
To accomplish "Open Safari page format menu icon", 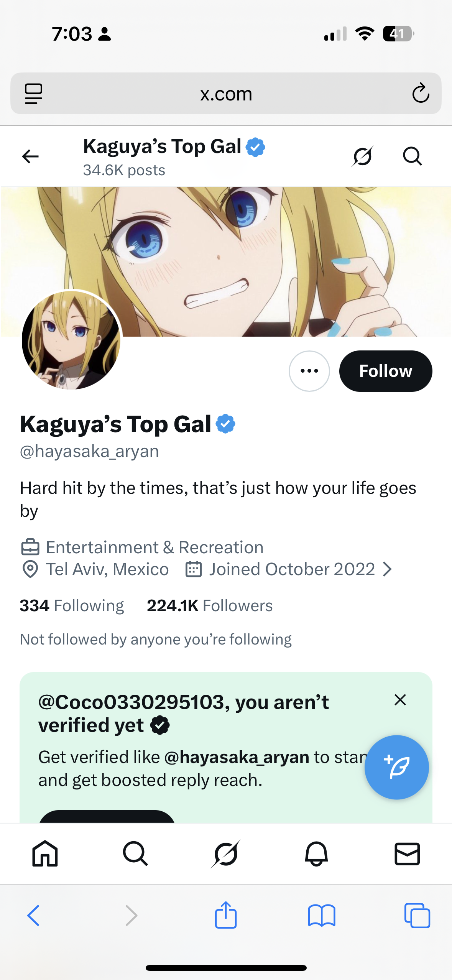I will click(x=33, y=94).
